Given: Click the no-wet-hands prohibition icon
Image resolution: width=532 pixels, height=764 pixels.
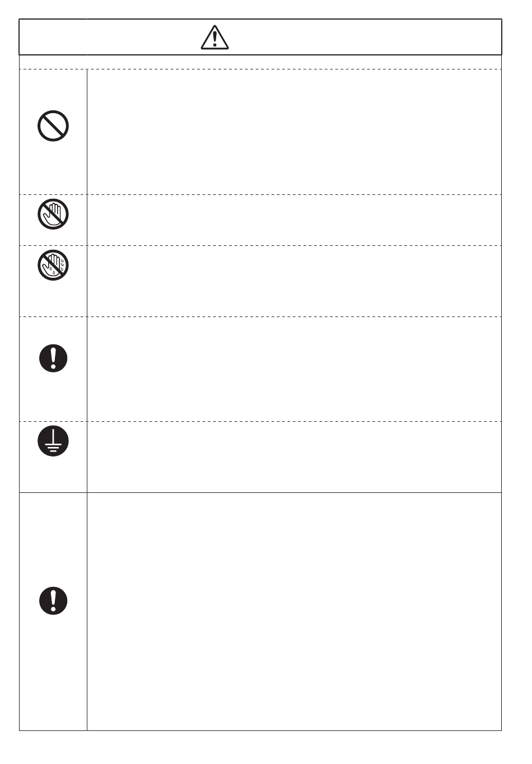Looking at the screenshot, I should [53, 264].
